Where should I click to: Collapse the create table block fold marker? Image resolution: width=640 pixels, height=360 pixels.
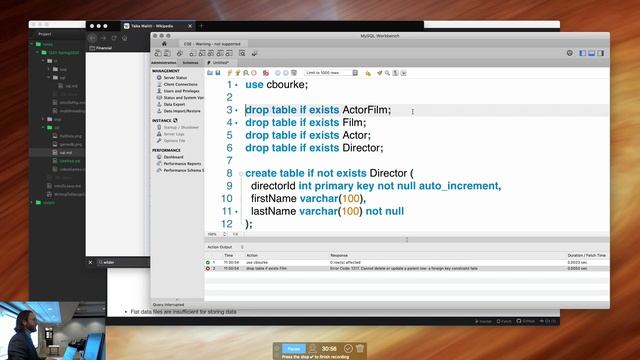pos(241,173)
